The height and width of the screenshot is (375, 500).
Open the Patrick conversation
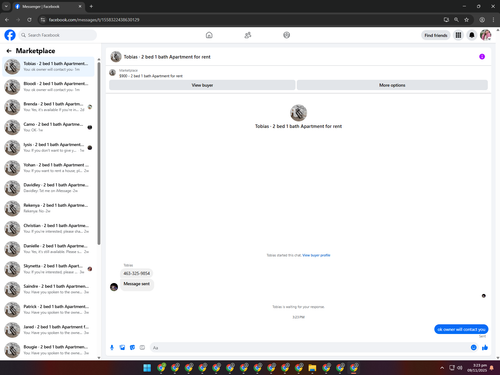coord(49,310)
